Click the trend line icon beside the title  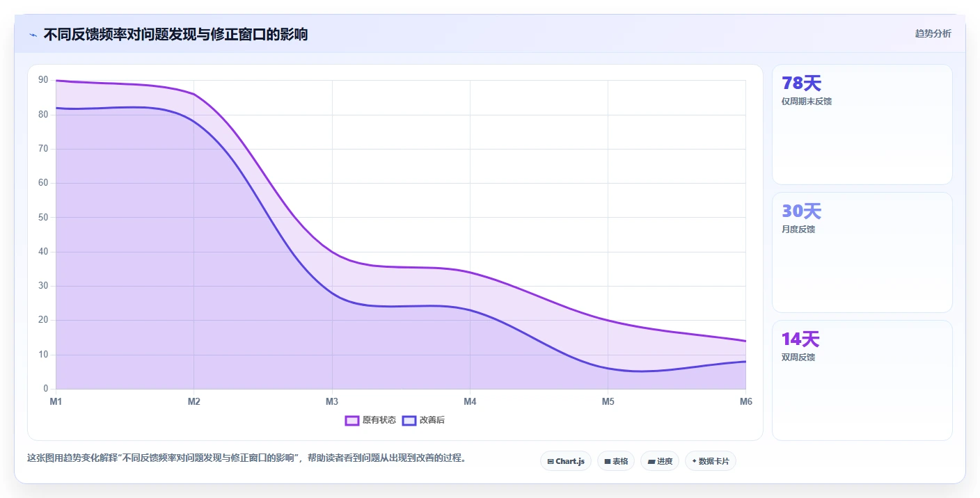[x=33, y=35]
